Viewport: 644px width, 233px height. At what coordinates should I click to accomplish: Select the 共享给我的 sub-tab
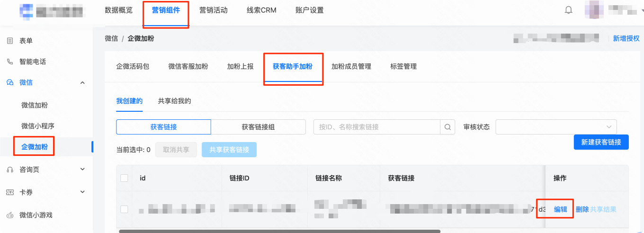pyautogui.click(x=174, y=101)
